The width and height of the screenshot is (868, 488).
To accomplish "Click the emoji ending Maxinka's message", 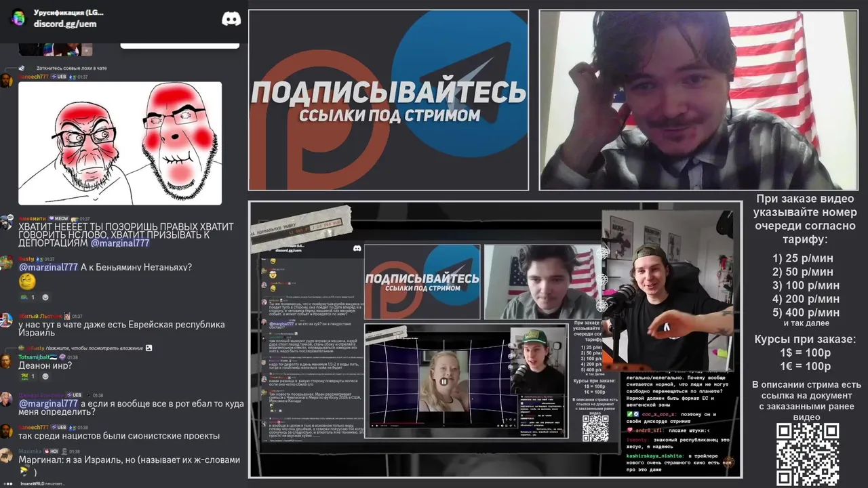I will (x=24, y=472).
